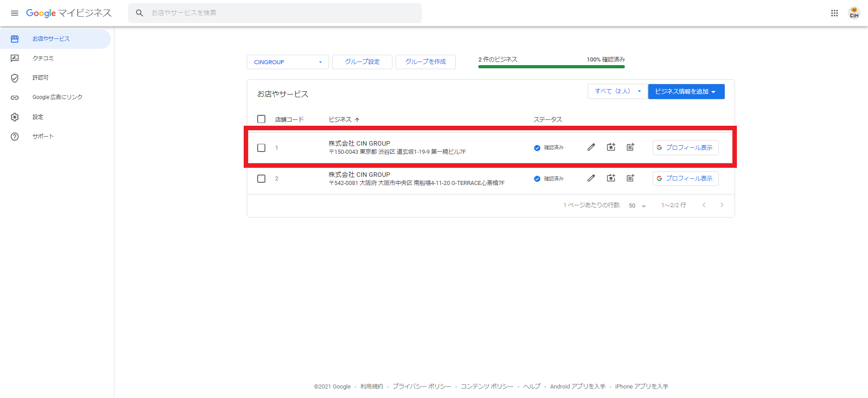Viewport: 868px width, 398px height.
Task: Click the reviews icon beside クチコミ
Action: coord(14,58)
